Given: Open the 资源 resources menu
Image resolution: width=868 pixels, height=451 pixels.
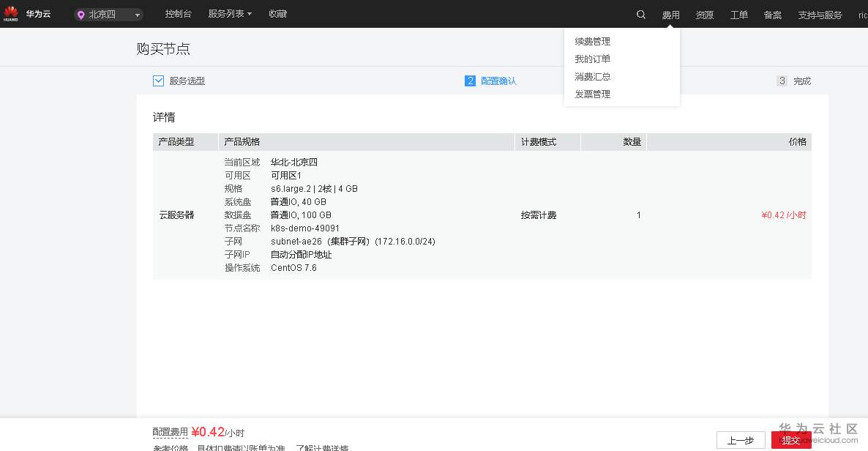Looking at the screenshot, I should point(704,15).
